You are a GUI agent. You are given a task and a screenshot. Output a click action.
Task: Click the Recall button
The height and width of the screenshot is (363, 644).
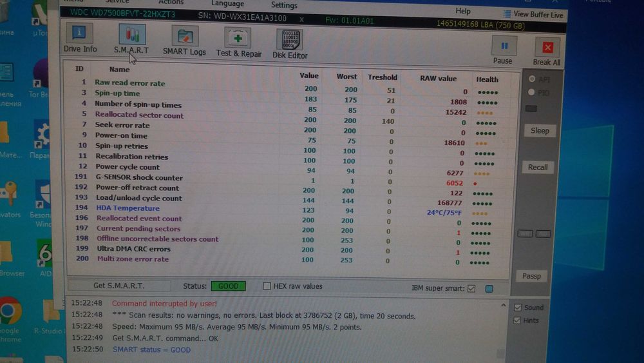tap(538, 168)
